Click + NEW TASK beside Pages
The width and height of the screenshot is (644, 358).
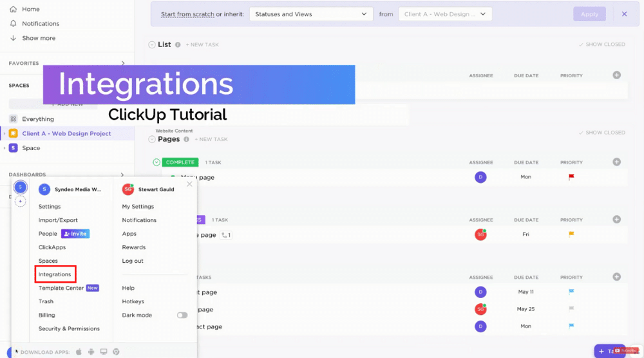coord(211,139)
